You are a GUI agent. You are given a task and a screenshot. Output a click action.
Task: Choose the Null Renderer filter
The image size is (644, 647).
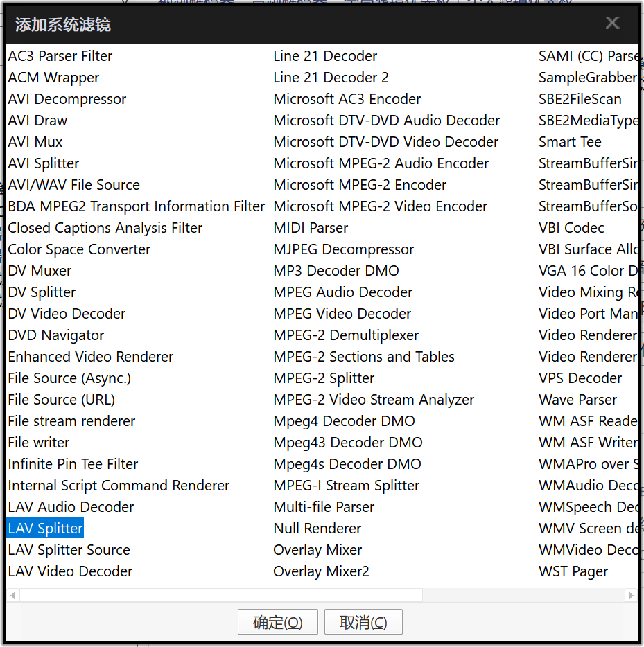pyautogui.click(x=317, y=529)
